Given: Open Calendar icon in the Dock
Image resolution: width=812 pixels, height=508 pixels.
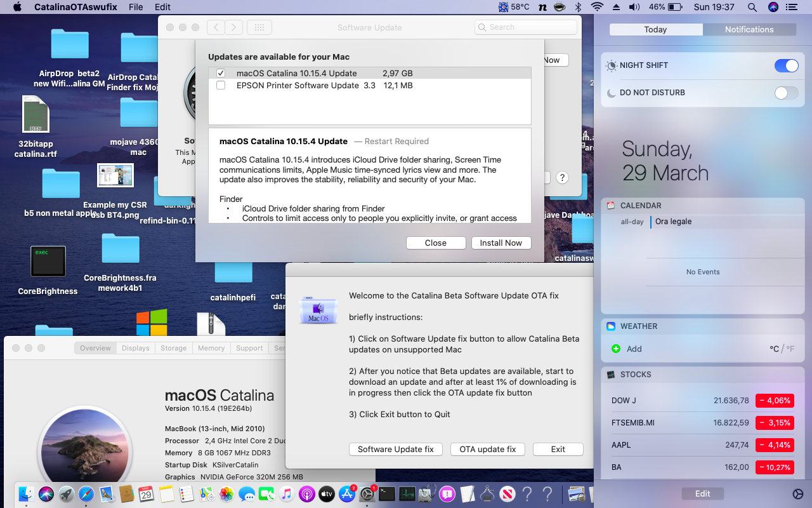Looking at the screenshot, I should click(x=147, y=493).
